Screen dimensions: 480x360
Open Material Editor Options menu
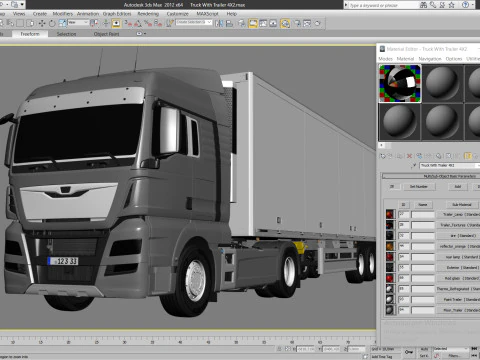pos(454,59)
